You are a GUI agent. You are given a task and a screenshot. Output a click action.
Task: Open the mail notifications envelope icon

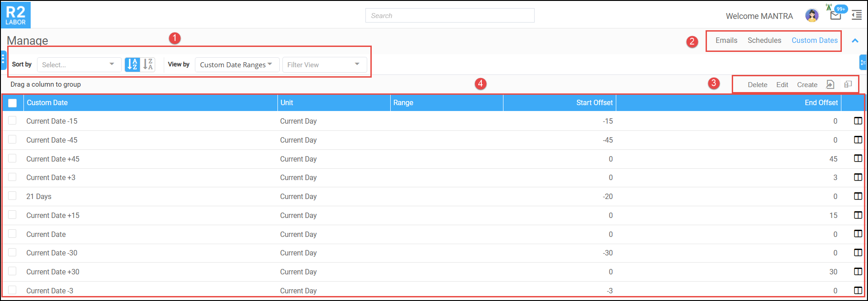[x=835, y=16]
